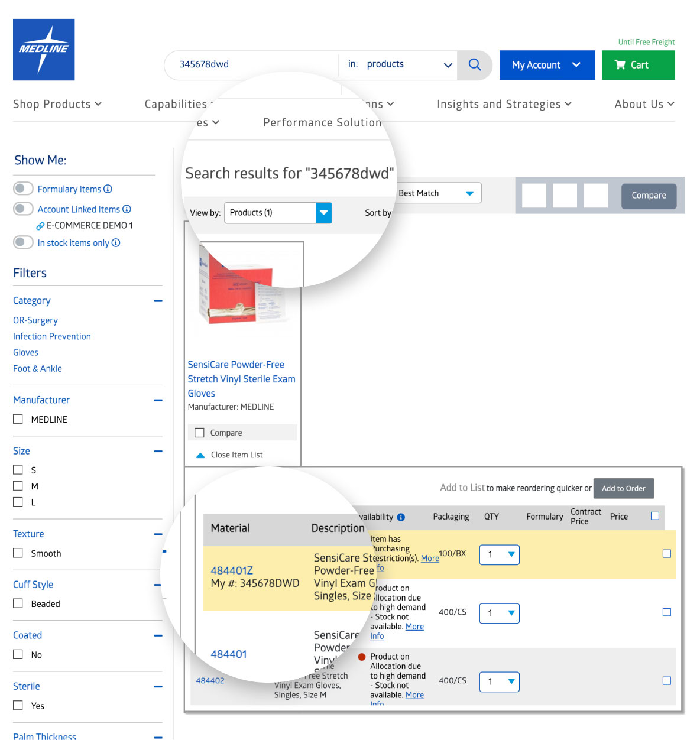
Task: Open the OR-Surgery category link
Action: 35,320
